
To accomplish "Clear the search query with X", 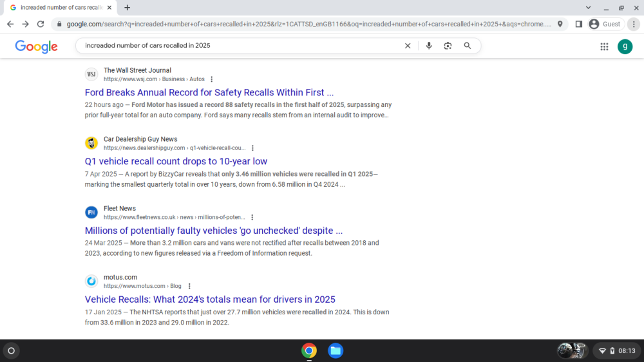I will click(408, 46).
